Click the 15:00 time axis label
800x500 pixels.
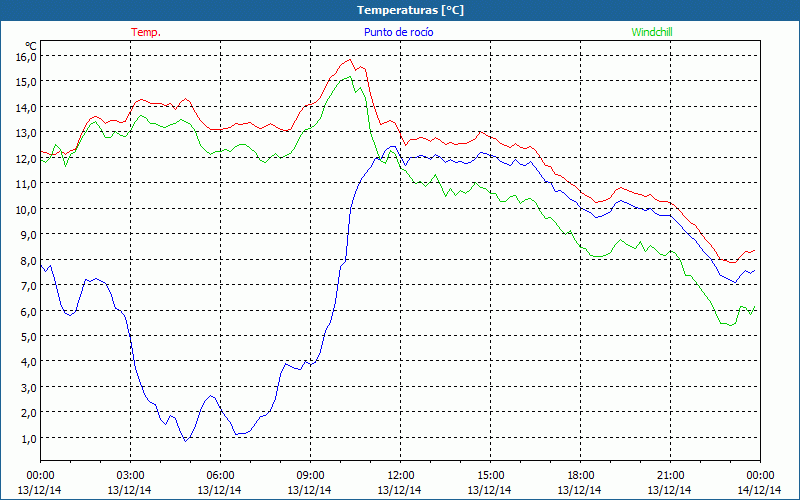[x=490, y=476]
